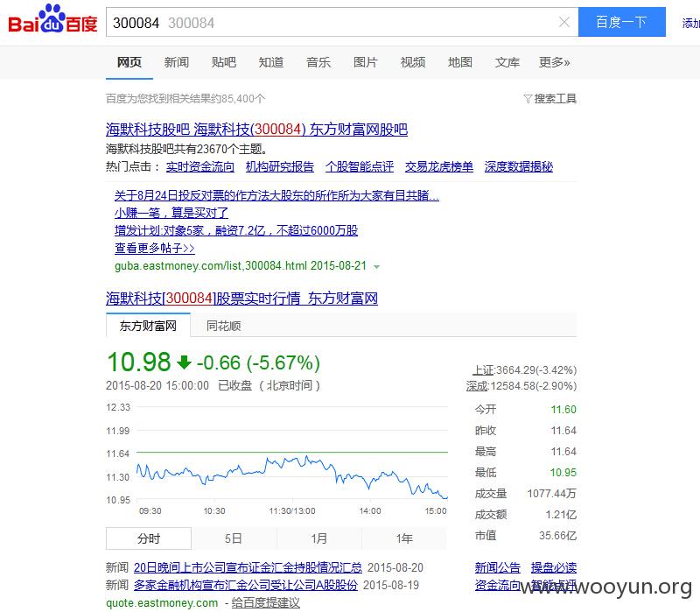The width and height of the screenshot is (700, 612).
Task: Open the 深度数据揭秘 link
Action: click(x=519, y=166)
